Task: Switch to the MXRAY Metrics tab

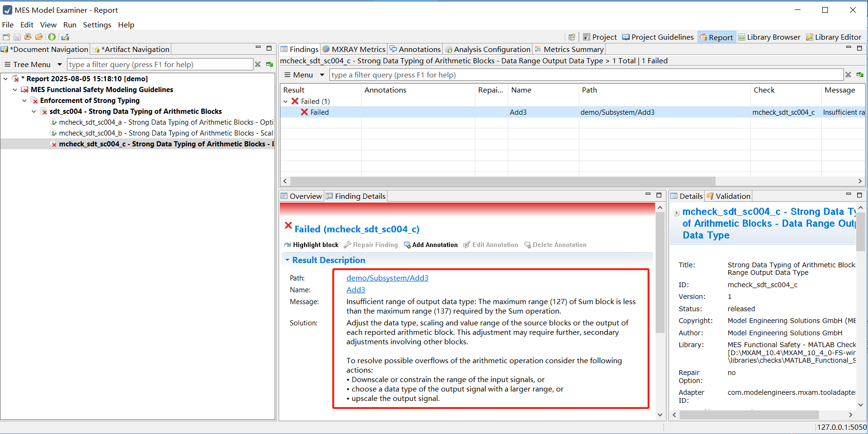Action: tap(354, 50)
